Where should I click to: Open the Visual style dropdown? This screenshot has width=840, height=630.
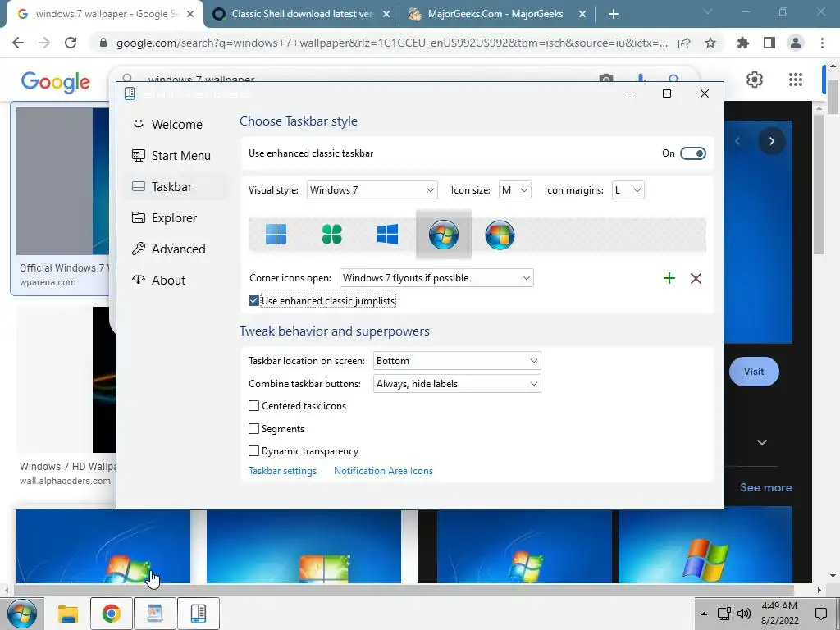tap(372, 190)
